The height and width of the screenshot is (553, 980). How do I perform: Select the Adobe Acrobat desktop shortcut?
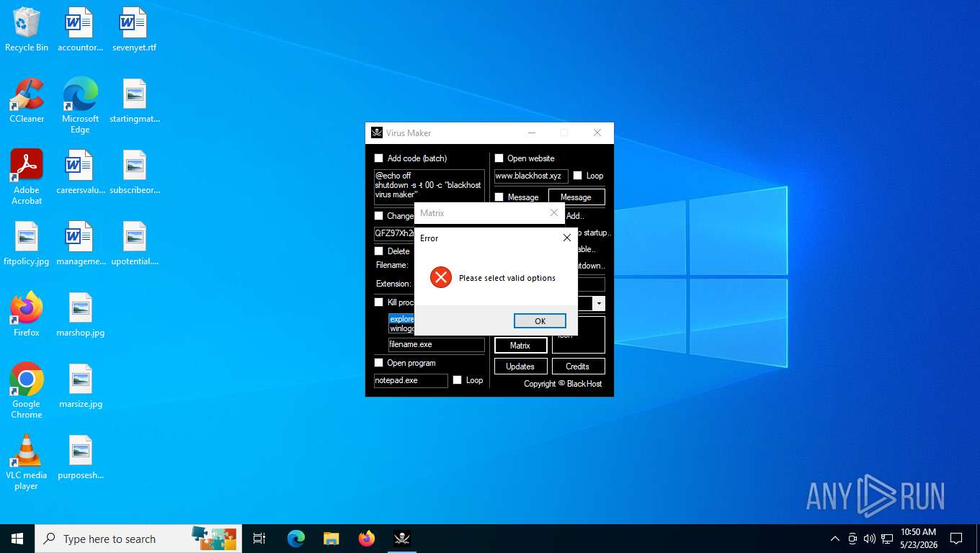[27, 177]
